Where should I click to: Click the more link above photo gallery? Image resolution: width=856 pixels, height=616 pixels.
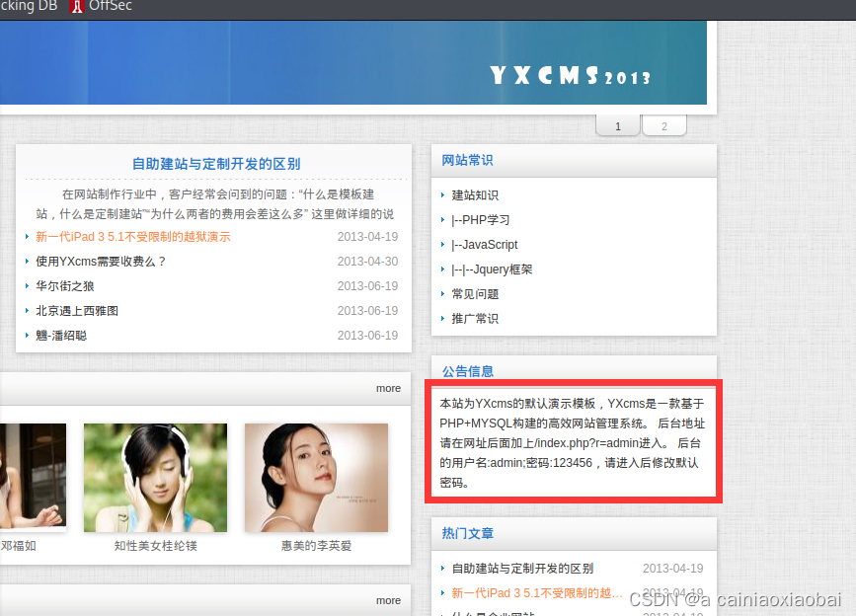pos(388,388)
